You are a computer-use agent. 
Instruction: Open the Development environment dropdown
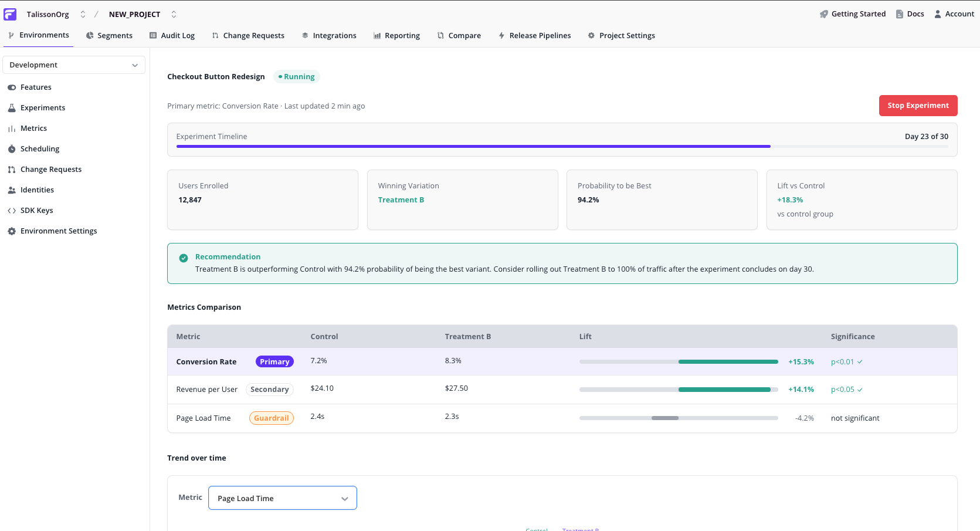pos(73,65)
